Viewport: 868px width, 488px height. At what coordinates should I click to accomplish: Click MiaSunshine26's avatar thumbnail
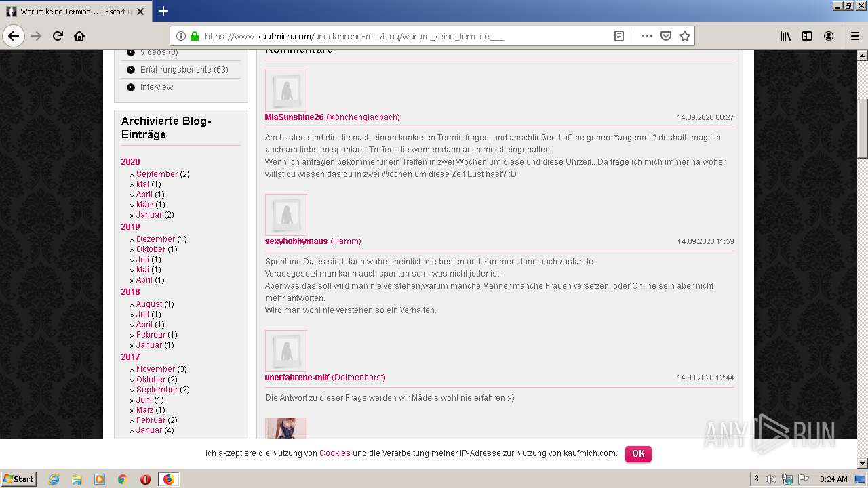(x=286, y=91)
